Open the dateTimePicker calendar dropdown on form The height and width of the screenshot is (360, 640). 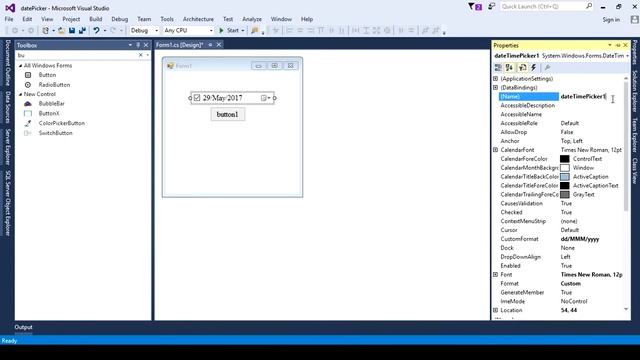tap(266, 98)
